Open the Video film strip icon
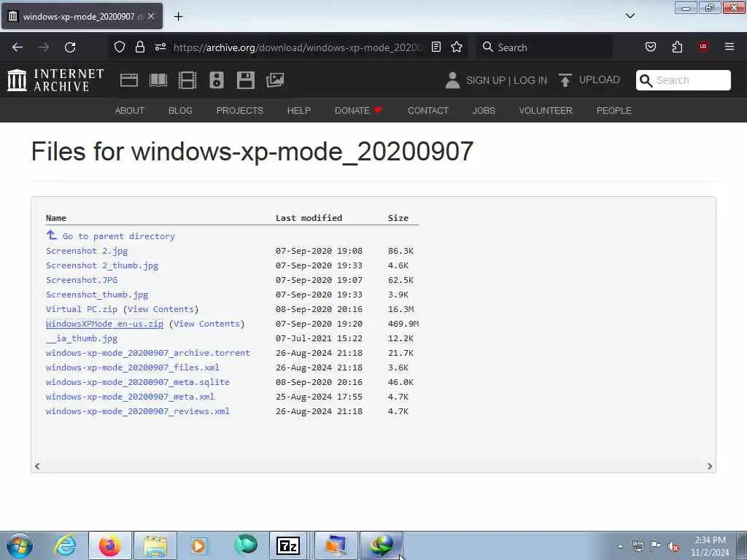 (x=187, y=80)
